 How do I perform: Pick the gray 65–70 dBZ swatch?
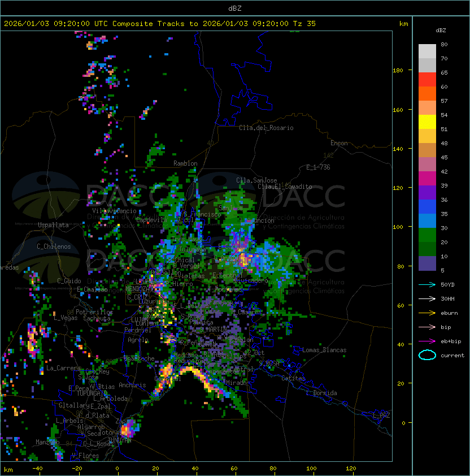click(427, 65)
